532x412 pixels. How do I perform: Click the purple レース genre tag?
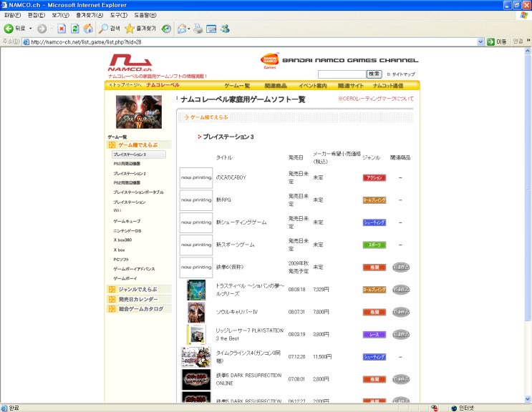click(x=374, y=335)
